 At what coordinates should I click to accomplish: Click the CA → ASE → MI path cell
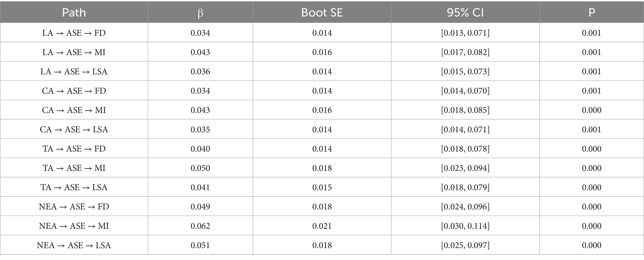click(x=74, y=110)
